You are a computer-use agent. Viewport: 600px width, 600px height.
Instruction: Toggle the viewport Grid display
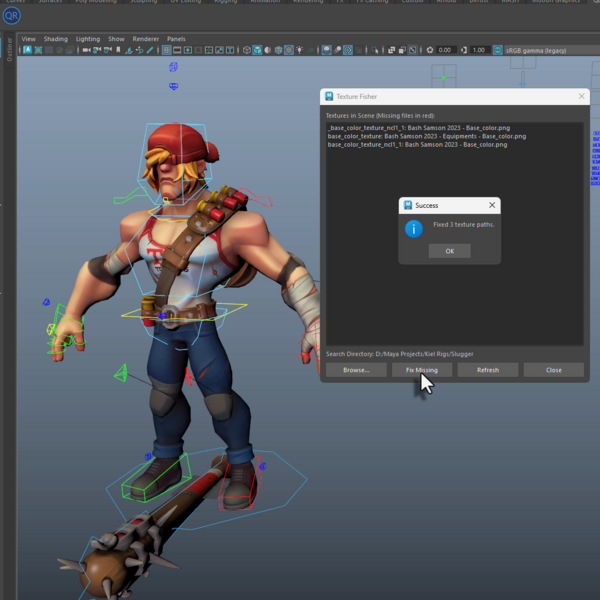(x=166, y=50)
